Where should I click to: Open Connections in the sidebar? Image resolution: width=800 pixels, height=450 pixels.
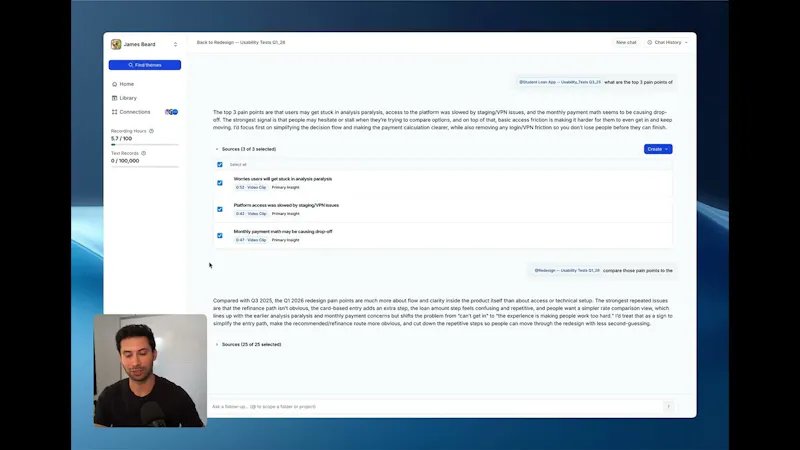click(x=131, y=112)
